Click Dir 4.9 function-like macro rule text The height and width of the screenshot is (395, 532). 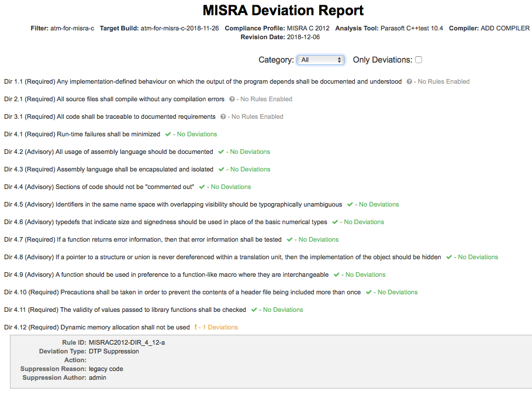[x=166, y=275]
